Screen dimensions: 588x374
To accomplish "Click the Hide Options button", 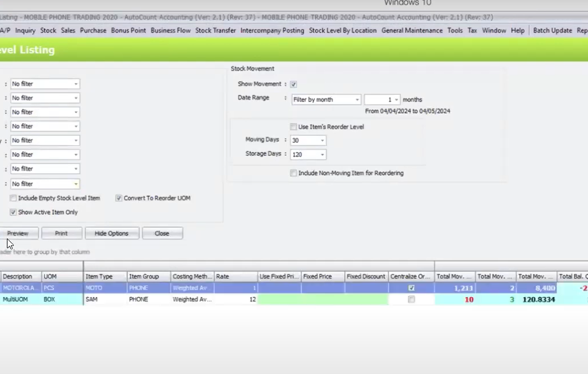I will (111, 234).
